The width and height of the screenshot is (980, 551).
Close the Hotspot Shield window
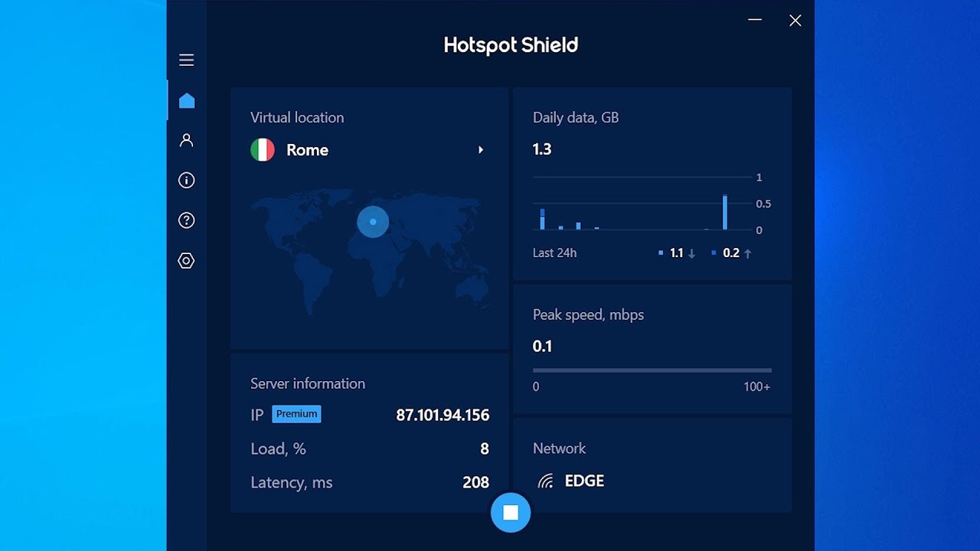coord(795,21)
